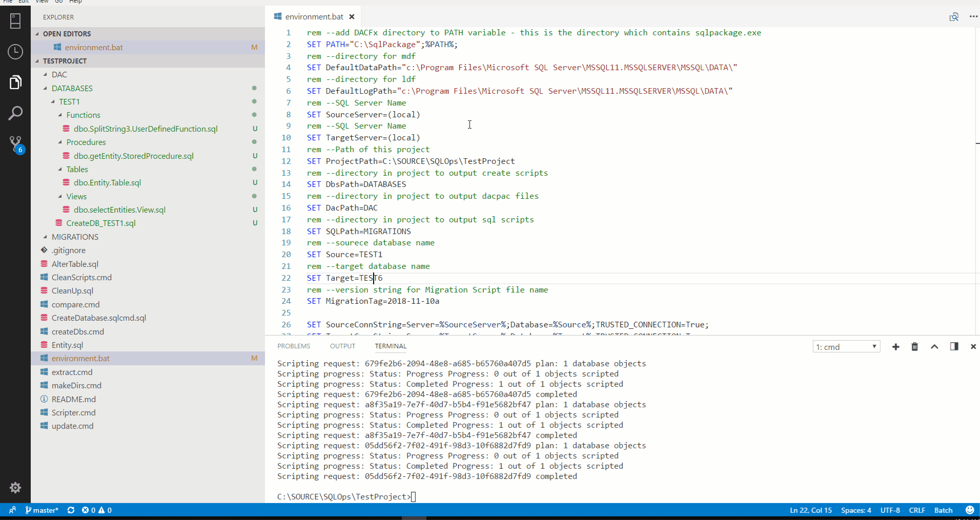980x520 pixels.
Task: Open the editor More Actions ellipsis
Action: pos(973,17)
